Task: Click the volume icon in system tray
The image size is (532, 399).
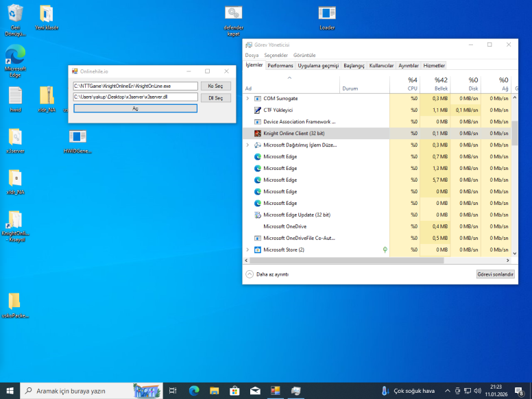Action: coord(477,391)
